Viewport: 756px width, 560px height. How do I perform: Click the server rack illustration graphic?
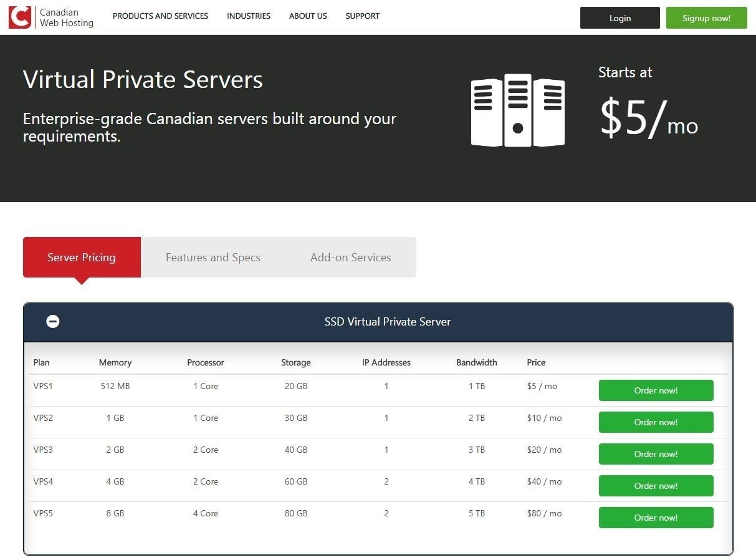point(517,110)
